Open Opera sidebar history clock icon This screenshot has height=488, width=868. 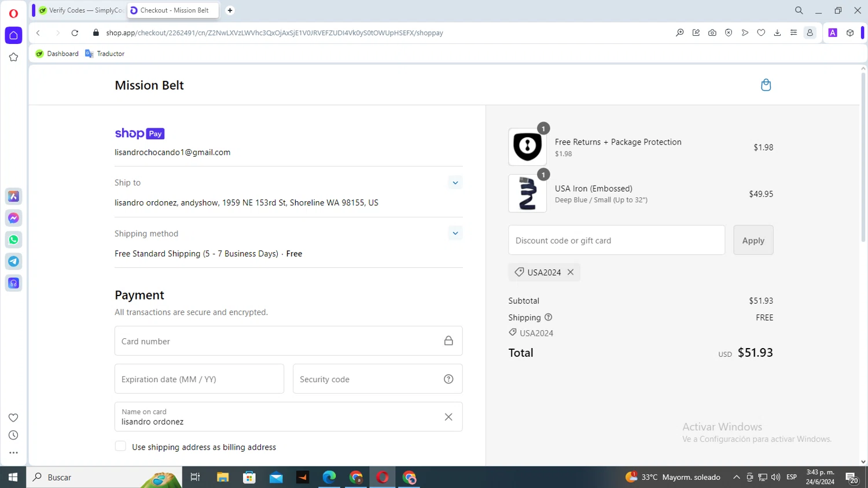[13, 435]
